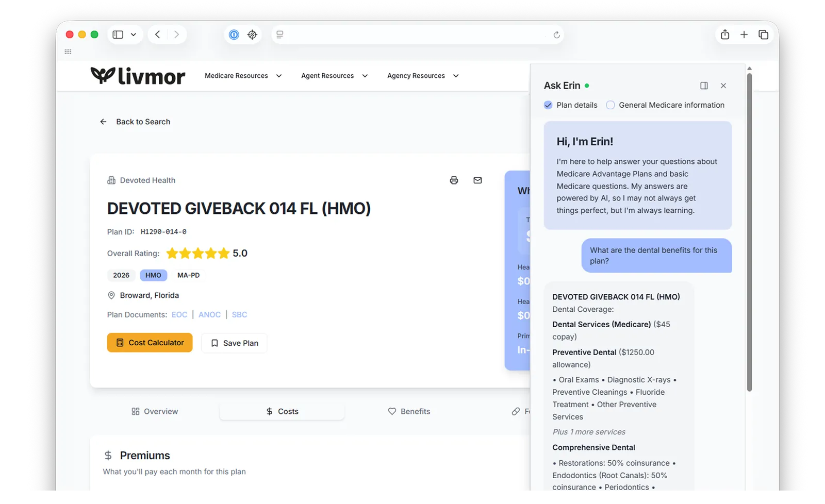This screenshot has height=504, width=825.
Task: Open the EOC plan document
Action: point(179,314)
